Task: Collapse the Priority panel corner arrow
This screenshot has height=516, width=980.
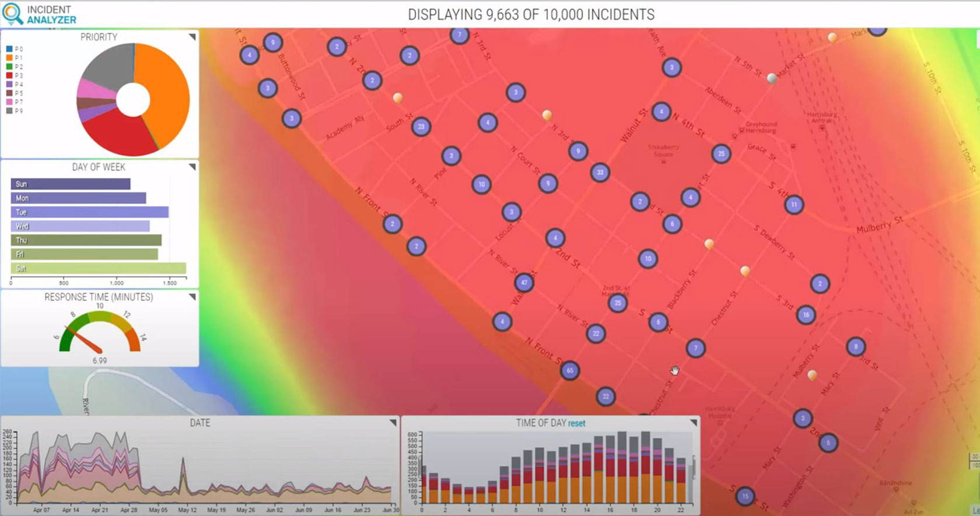Action: [192, 37]
